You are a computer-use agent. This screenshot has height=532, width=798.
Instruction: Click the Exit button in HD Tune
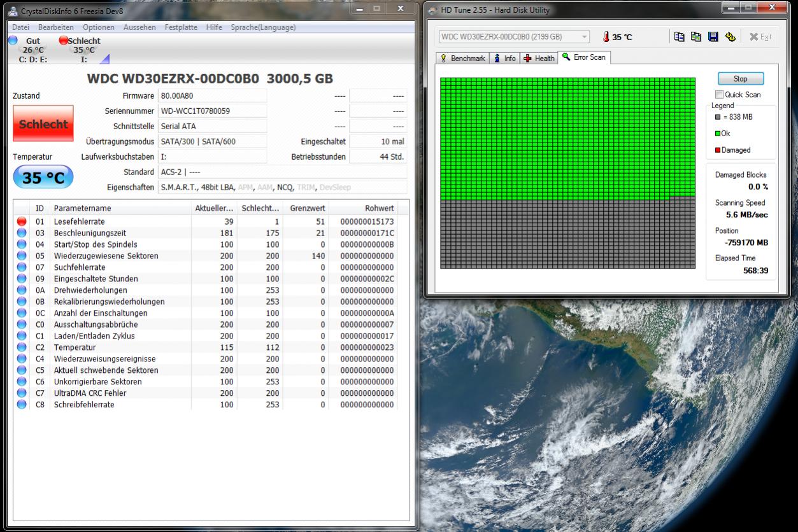[x=760, y=37]
